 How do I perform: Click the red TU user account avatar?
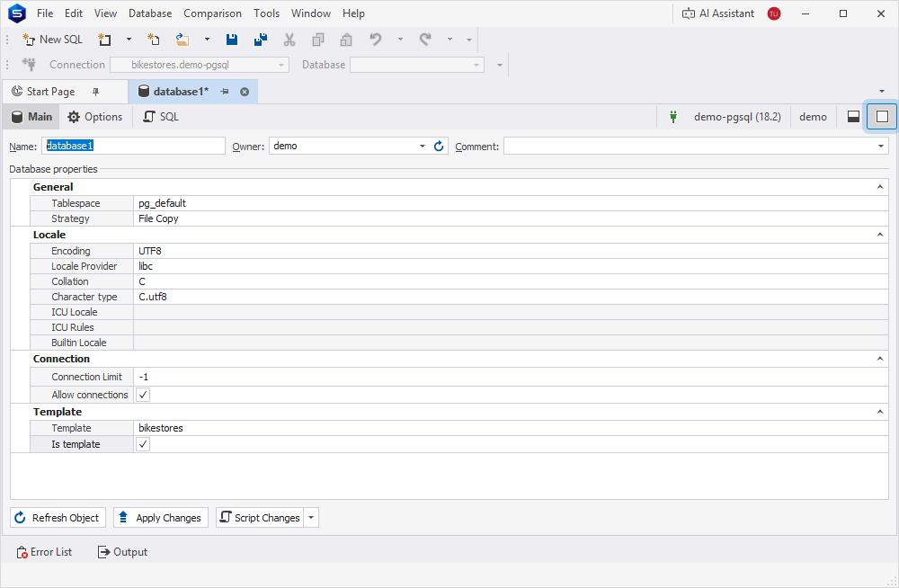(x=774, y=13)
